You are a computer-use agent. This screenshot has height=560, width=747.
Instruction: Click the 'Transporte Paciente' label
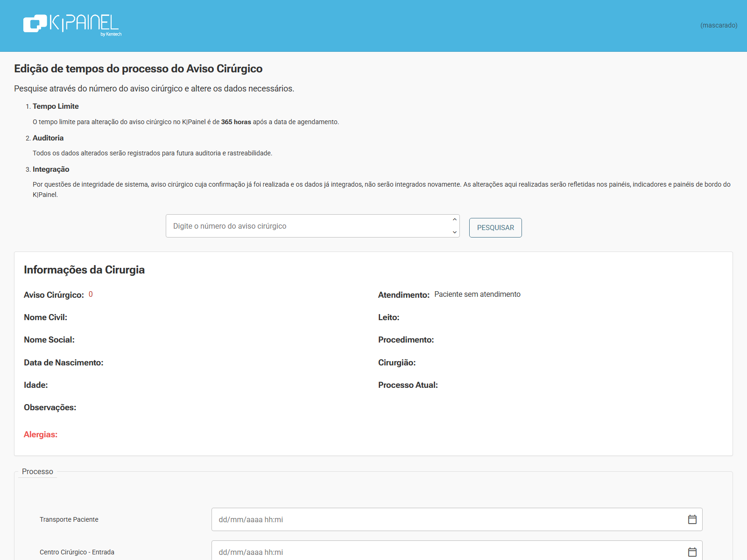click(69, 519)
